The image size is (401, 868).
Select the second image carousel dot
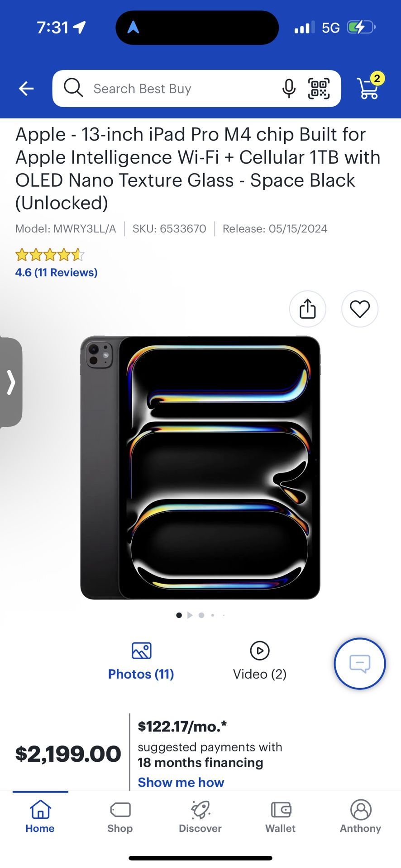coord(190,615)
